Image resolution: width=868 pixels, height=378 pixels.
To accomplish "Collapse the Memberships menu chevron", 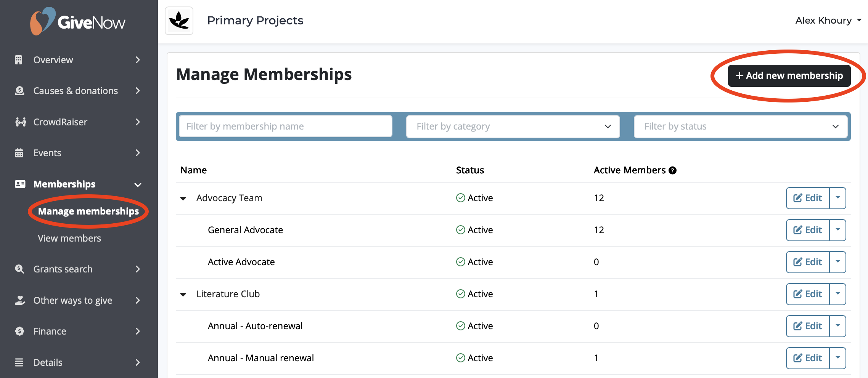I will pyautogui.click(x=138, y=185).
